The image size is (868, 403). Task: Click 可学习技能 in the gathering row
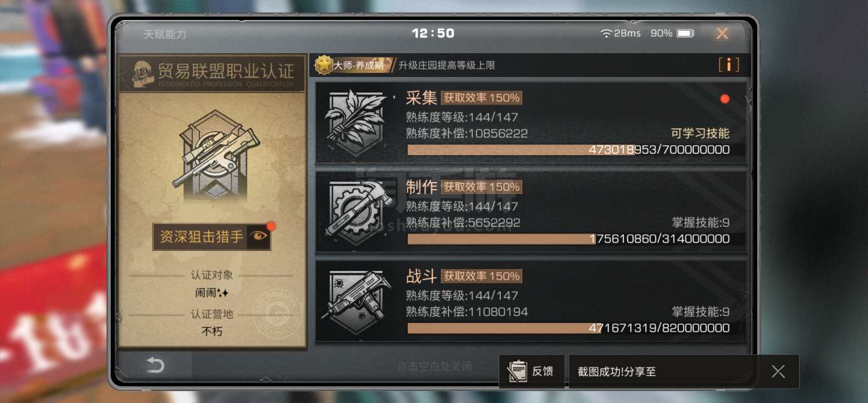(x=700, y=133)
